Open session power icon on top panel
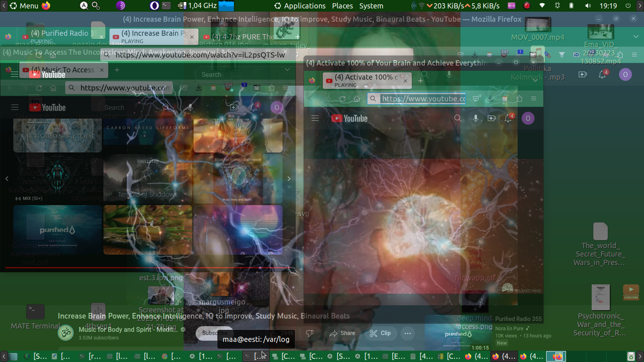Screen dimensions: 644x362 point(628,6)
